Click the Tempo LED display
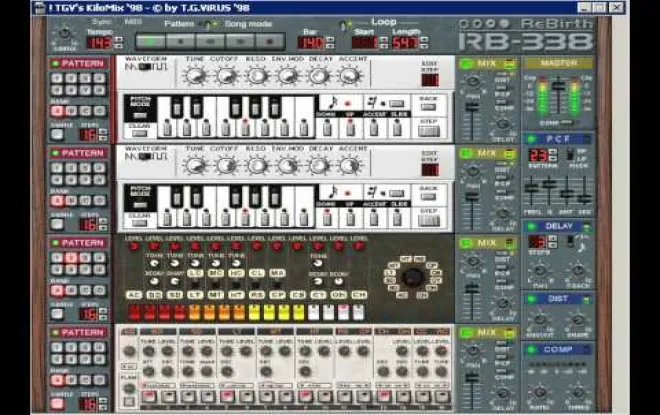 coord(99,43)
